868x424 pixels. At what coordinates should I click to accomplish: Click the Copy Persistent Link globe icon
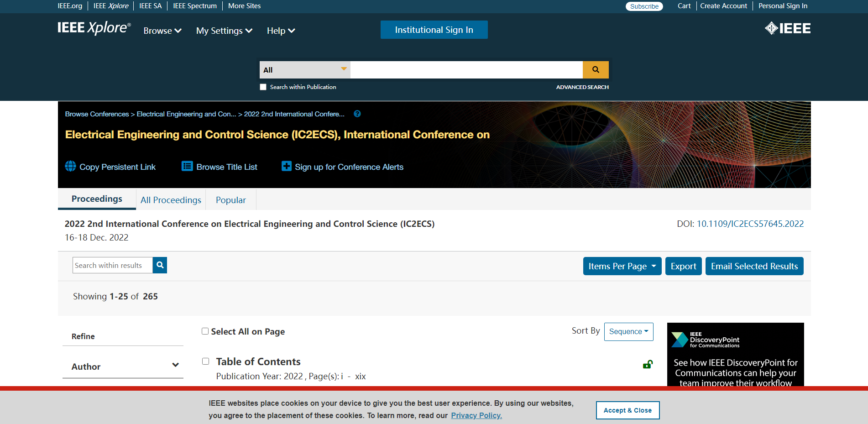pyautogui.click(x=70, y=166)
